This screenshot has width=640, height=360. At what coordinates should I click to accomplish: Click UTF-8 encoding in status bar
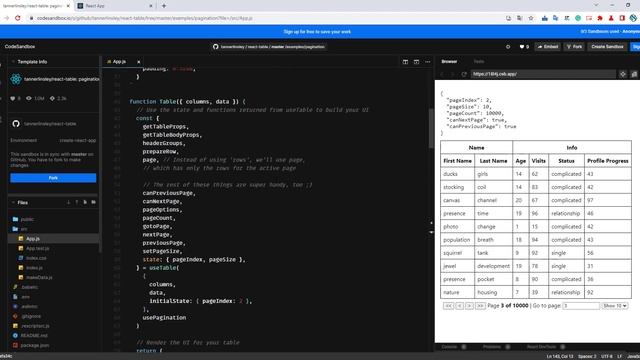[x=607, y=356]
